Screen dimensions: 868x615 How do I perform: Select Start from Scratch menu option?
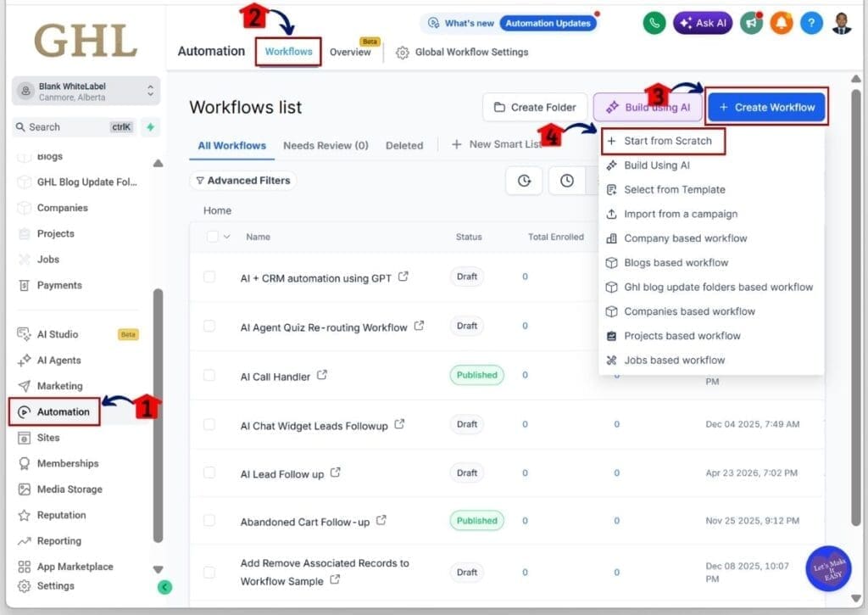[x=662, y=142]
